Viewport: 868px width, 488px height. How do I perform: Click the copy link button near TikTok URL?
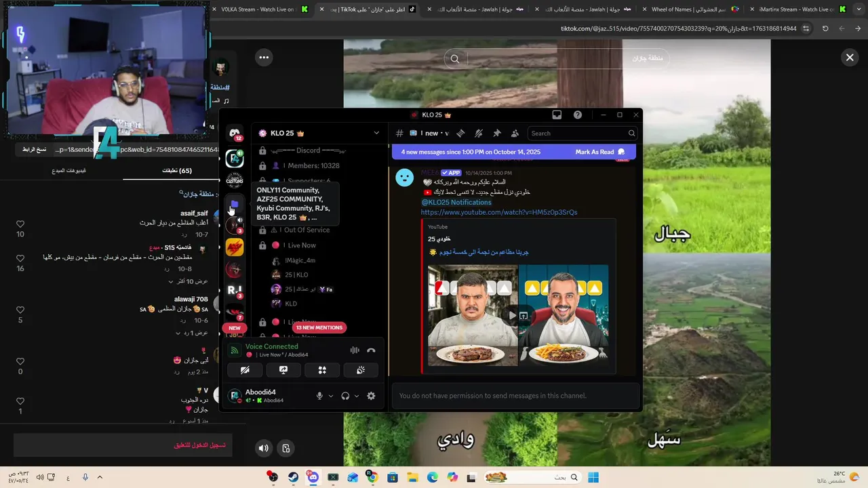(34, 149)
